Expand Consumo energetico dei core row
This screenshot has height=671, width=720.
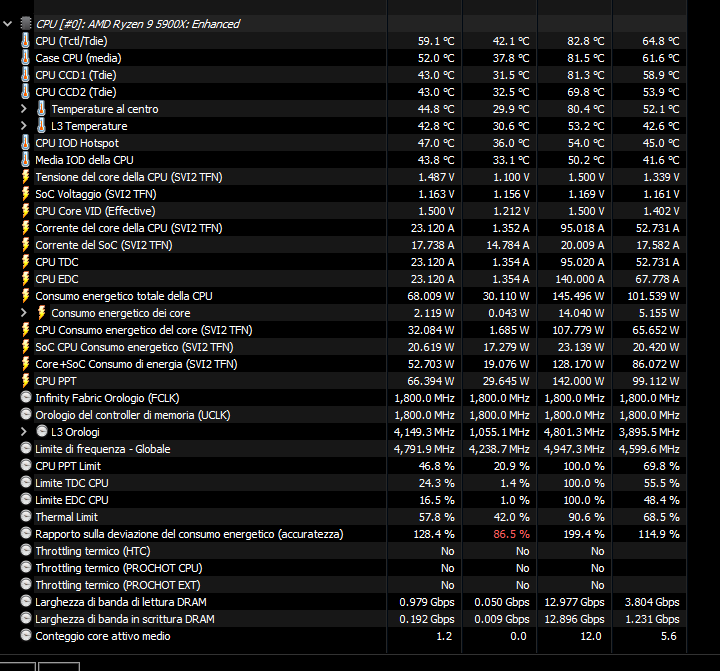(x=24, y=313)
